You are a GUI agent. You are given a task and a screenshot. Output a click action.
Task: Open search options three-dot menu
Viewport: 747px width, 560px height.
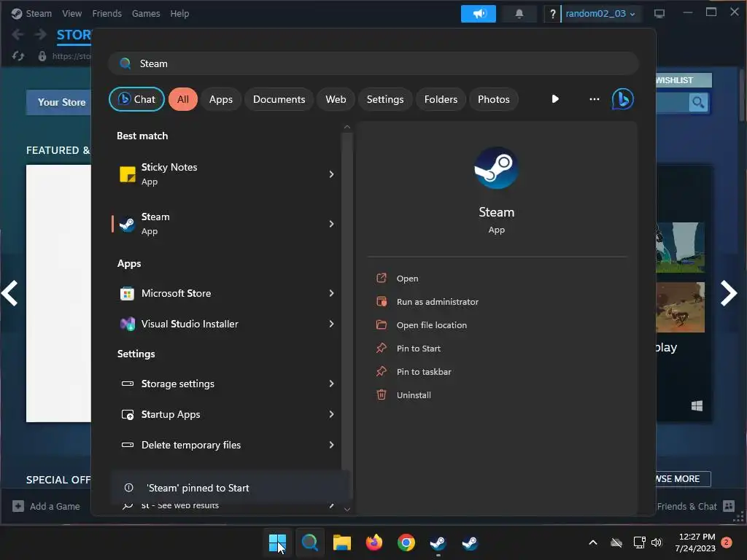[x=594, y=99]
